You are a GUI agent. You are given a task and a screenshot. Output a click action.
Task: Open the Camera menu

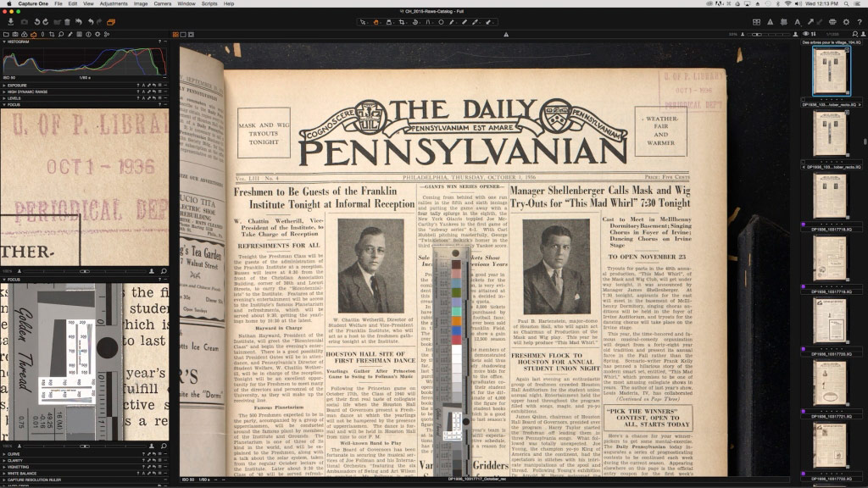click(x=162, y=4)
